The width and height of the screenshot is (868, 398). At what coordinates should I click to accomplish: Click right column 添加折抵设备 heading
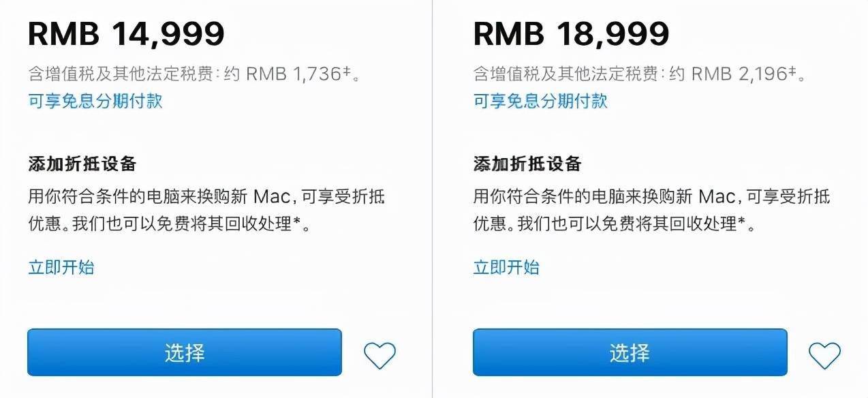[527, 164]
